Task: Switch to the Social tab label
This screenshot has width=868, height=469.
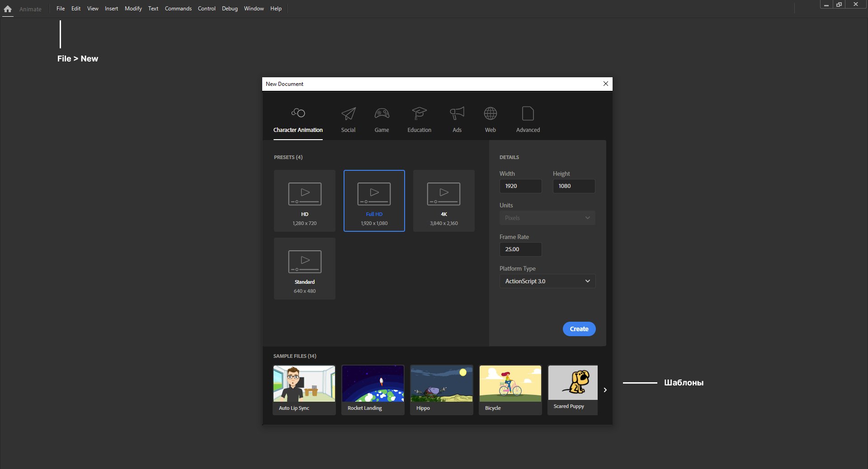Action: click(x=349, y=130)
